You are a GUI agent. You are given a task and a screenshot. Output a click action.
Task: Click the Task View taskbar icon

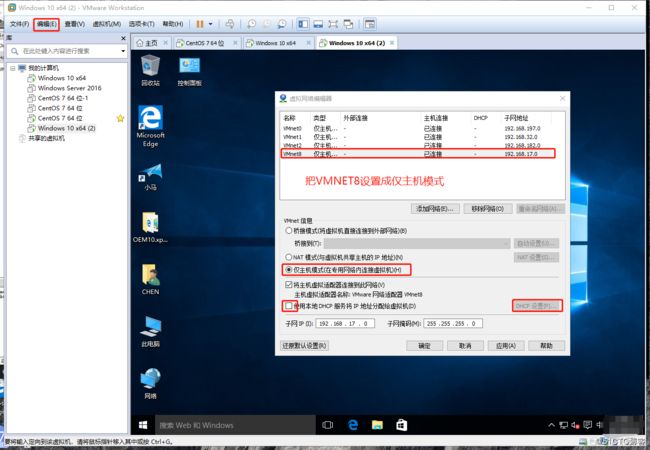pyautogui.click(x=327, y=425)
